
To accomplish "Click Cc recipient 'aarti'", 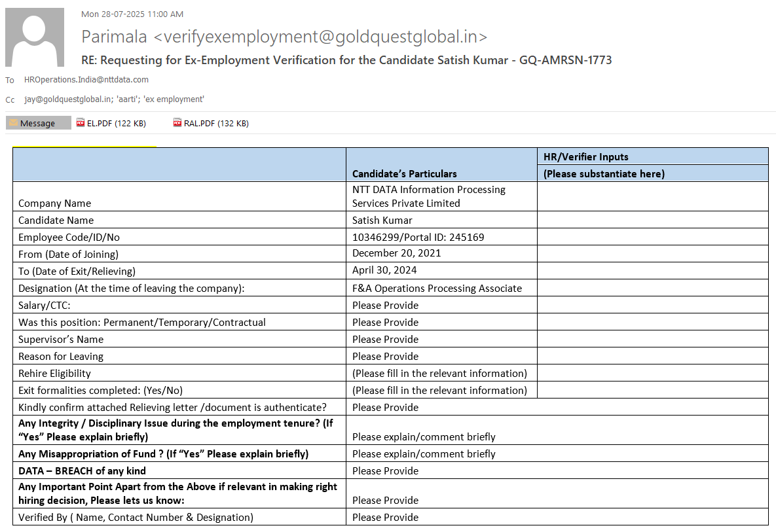I will coord(127,99).
